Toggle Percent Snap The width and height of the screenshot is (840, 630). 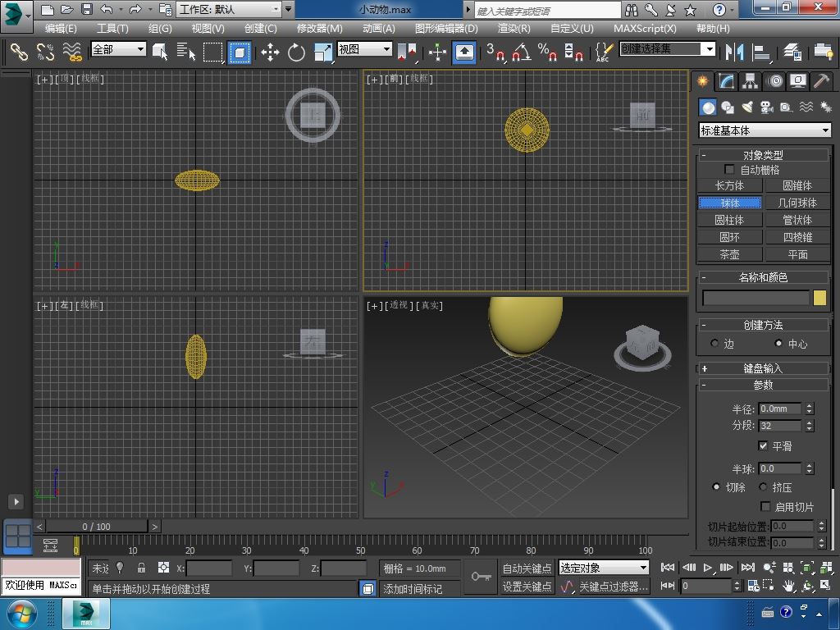click(x=547, y=52)
